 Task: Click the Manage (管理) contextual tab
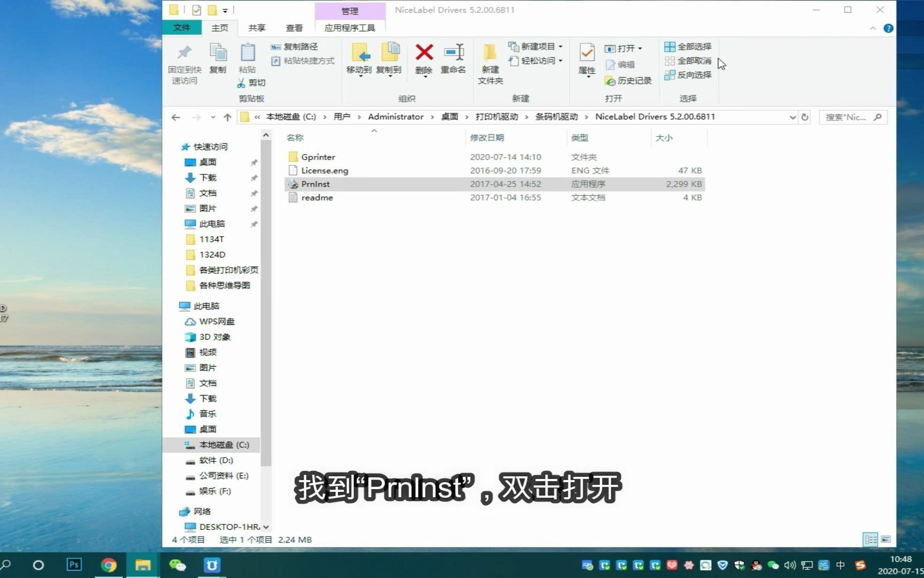(x=350, y=11)
